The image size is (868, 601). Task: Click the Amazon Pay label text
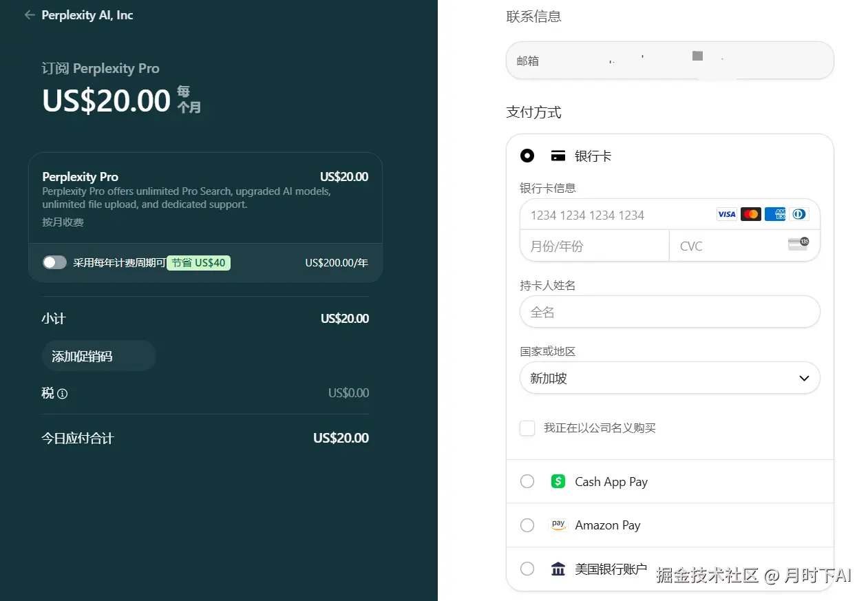[608, 525]
